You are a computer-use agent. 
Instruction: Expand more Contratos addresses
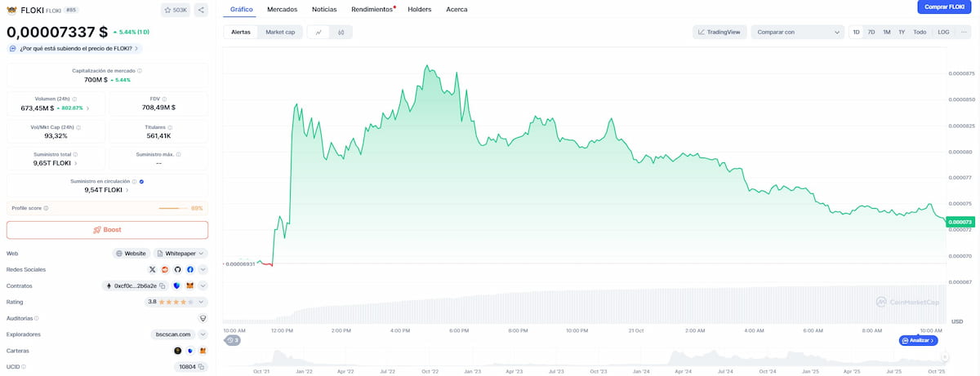coord(203,285)
